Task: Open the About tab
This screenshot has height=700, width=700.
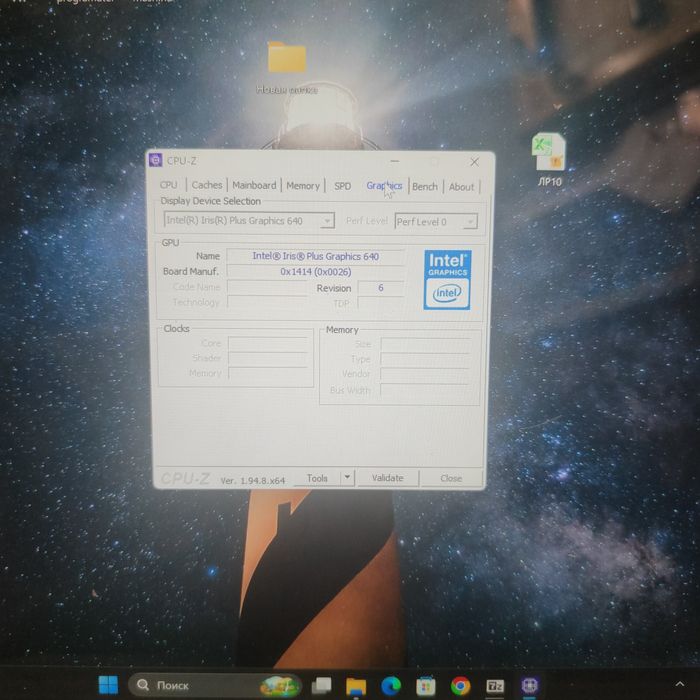Action: (461, 187)
